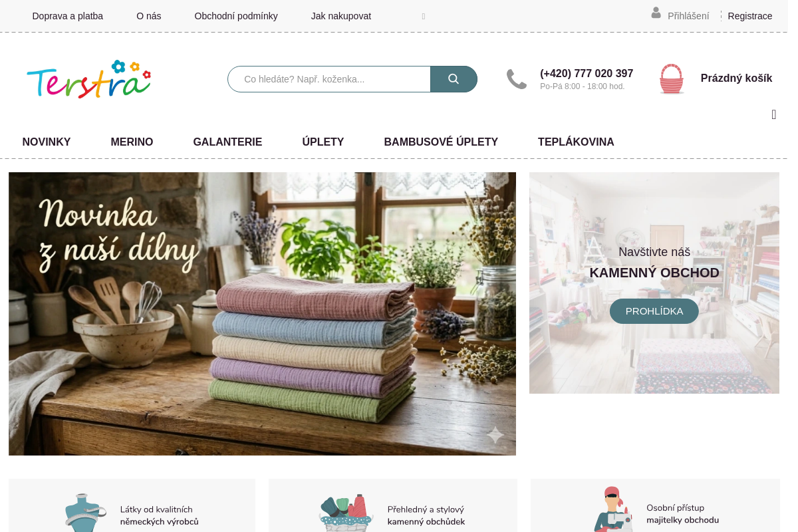Image resolution: width=798 pixels, height=532 pixels.
Task: Expand more categories at menu right end
Action: click(x=774, y=114)
